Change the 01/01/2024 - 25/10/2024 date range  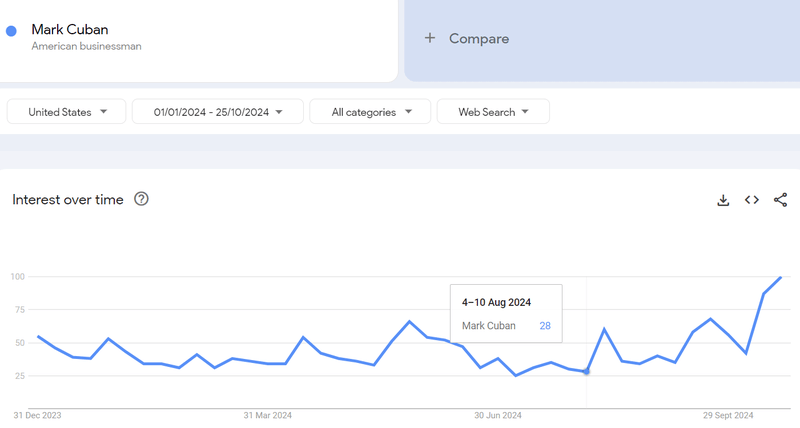click(x=218, y=112)
